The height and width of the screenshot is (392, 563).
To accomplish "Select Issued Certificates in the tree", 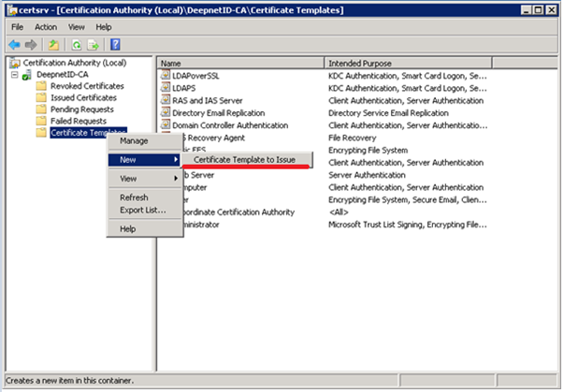I will point(81,97).
